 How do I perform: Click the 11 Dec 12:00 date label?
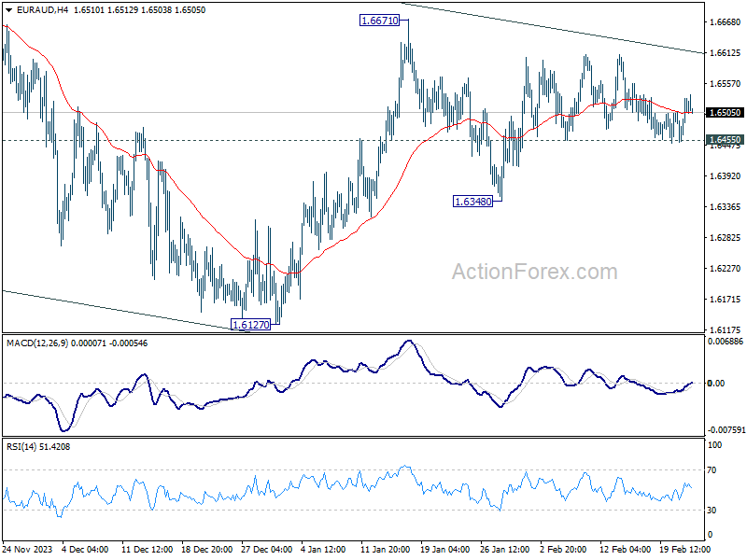pyautogui.click(x=148, y=549)
